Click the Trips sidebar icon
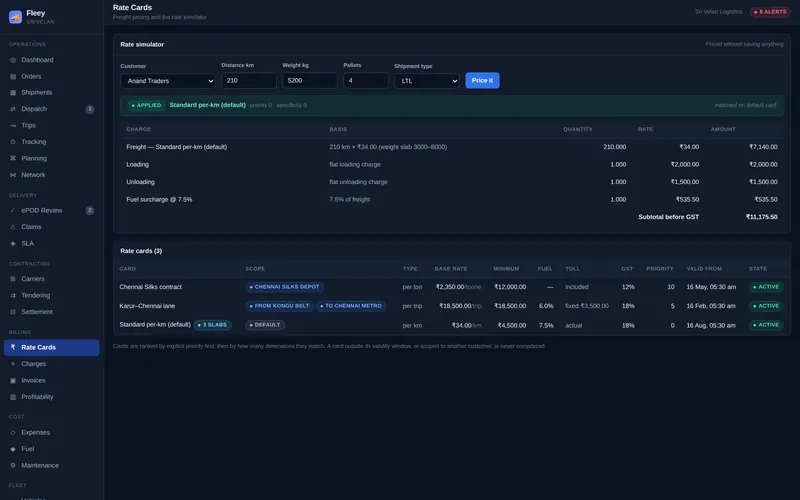 (13, 126)
